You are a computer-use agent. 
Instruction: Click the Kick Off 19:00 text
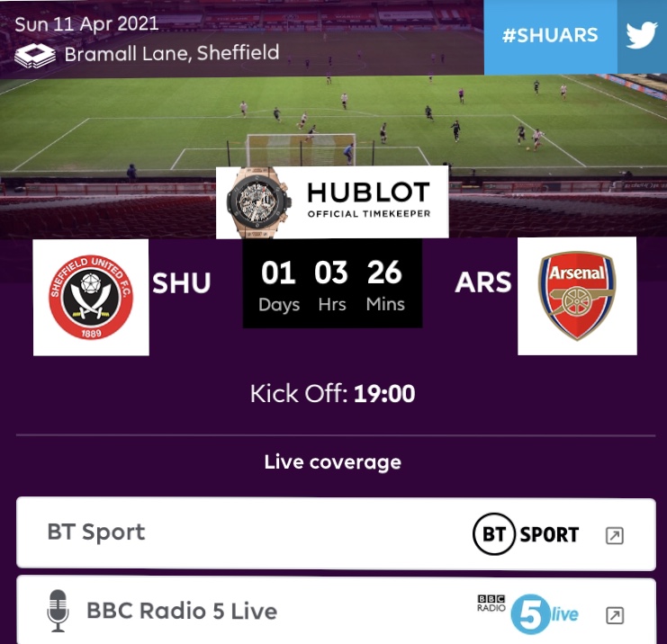[332, 394]
